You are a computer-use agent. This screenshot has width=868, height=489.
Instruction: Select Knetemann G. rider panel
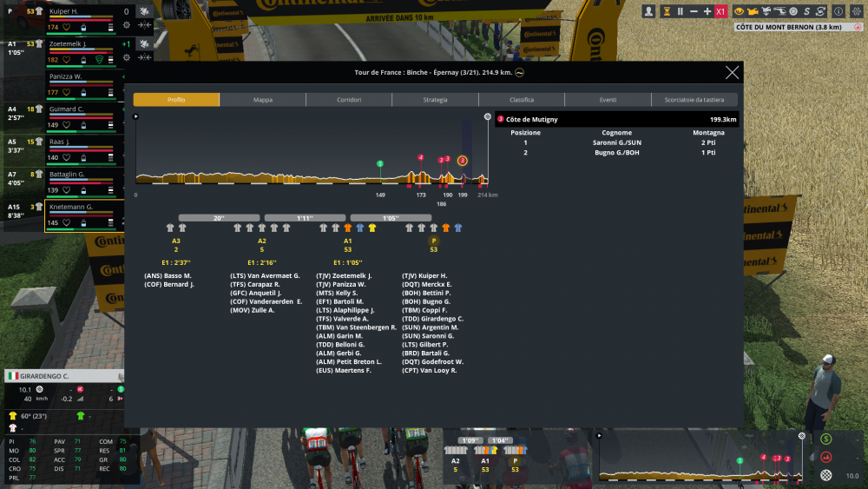[83, 215]
